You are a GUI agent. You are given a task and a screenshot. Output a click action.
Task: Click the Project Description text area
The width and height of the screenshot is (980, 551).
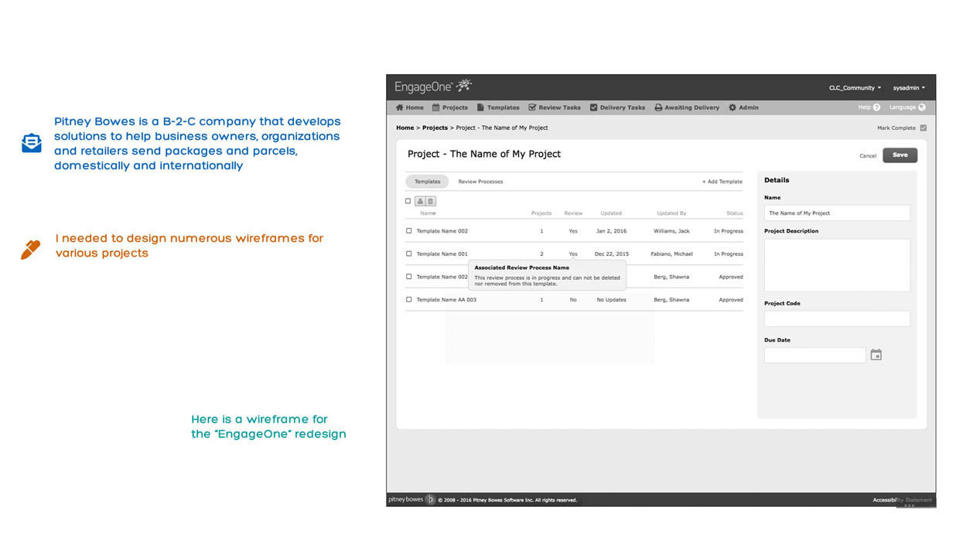(837, 264)
